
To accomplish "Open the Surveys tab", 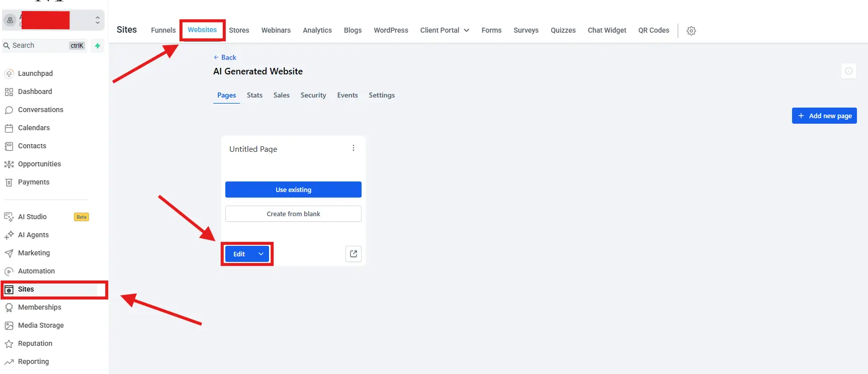I will tap(526, 30).
